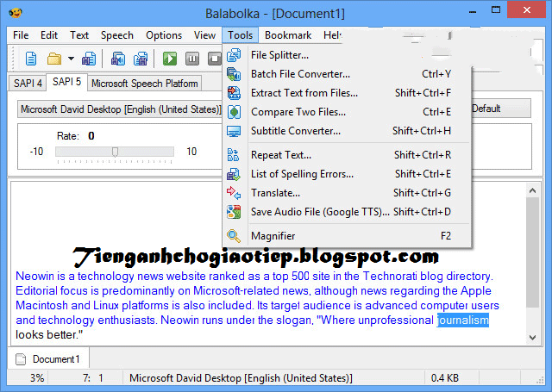Click the Tienganhchogiaotiep.blogspot.com heading text
Image resolution: width=552 pixels, height=392 pixels.
point(256,258)
